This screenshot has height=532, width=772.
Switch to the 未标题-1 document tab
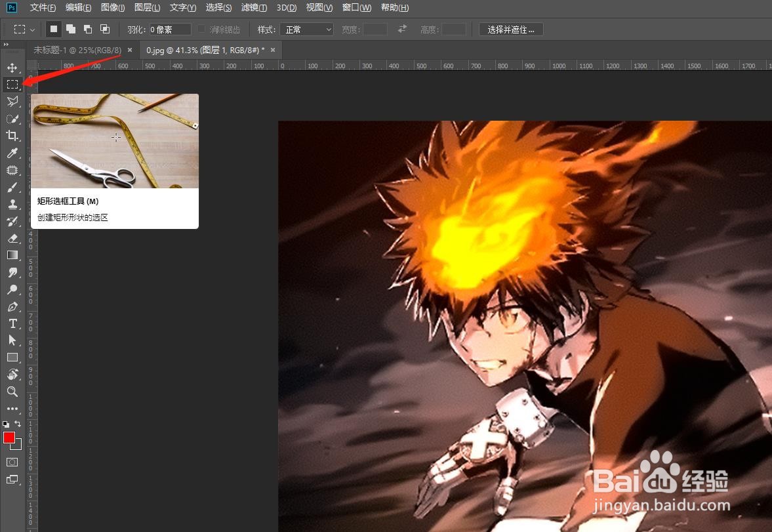(x=77, y=51)
